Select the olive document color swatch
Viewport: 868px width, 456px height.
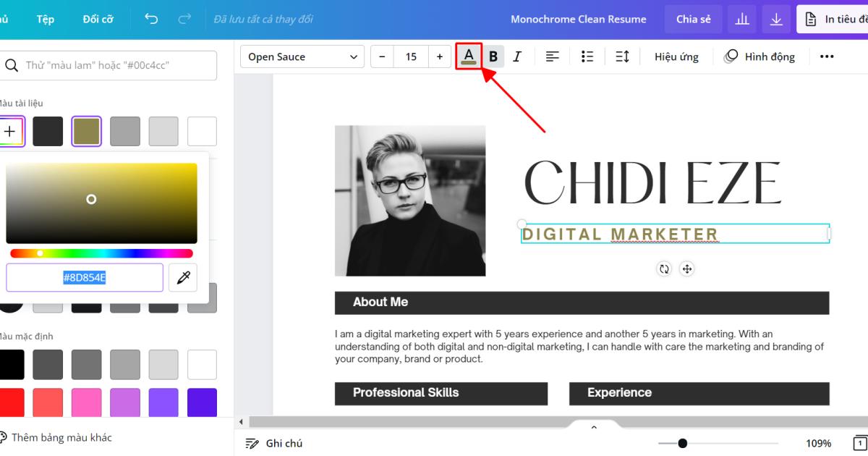86,132
